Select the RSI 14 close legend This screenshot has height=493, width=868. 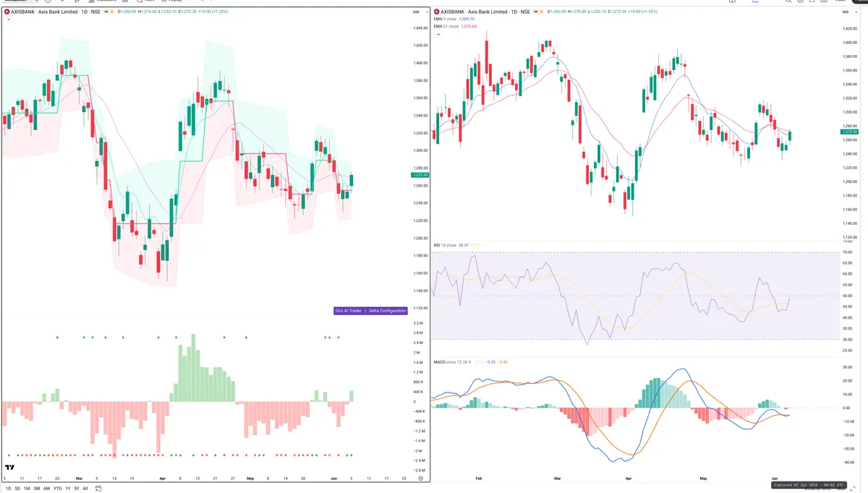point(445,245)
